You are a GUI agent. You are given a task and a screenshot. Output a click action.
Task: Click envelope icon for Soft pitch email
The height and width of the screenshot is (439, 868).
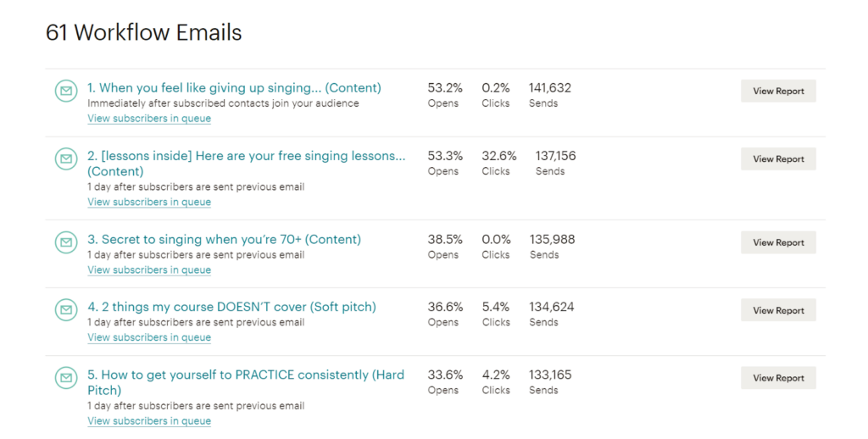[x=66, y=310]
